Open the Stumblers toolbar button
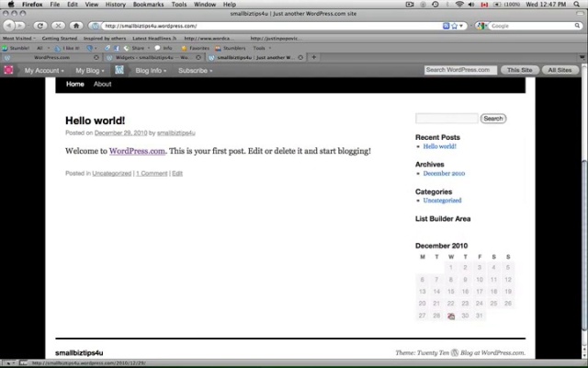 [231, 48]
